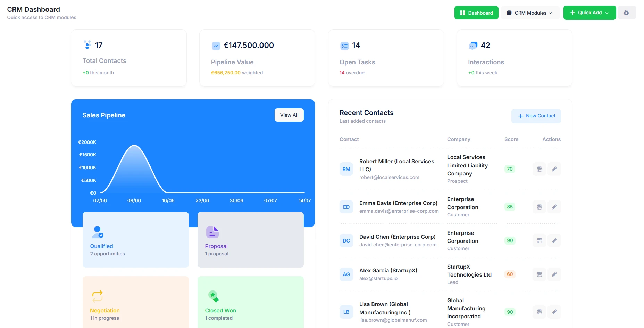Click the ED avatar badge

point(346,207)
